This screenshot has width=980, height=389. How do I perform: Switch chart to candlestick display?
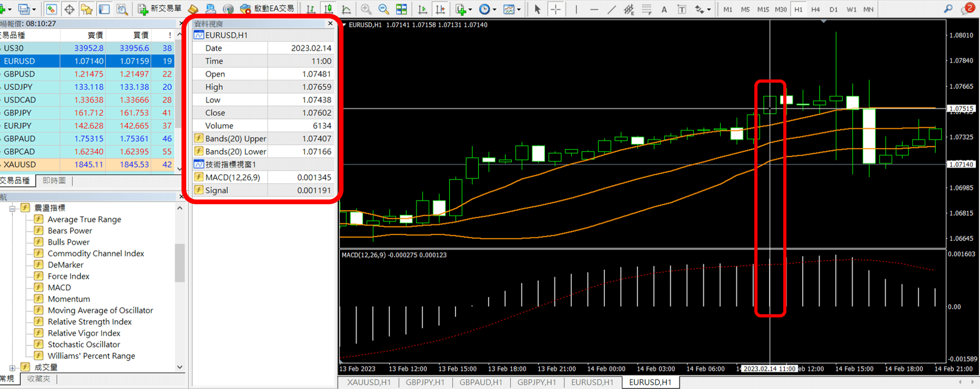coord(329,9)
